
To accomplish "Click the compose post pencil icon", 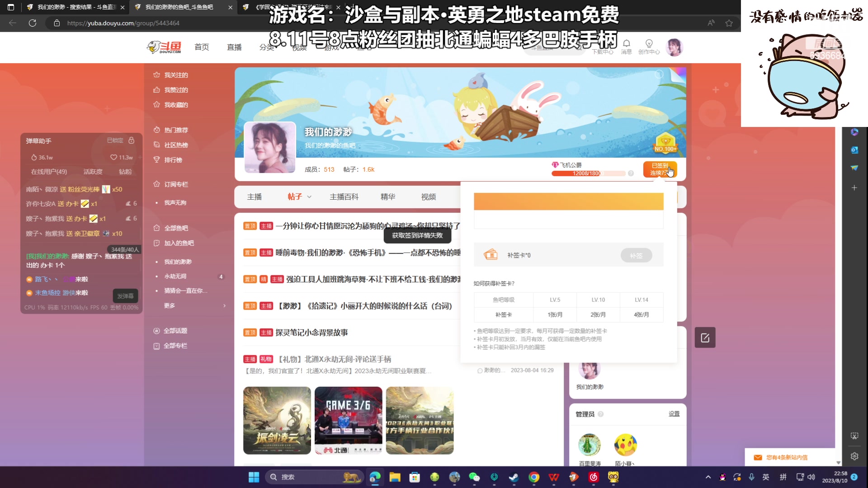I will tap(705, 338).
